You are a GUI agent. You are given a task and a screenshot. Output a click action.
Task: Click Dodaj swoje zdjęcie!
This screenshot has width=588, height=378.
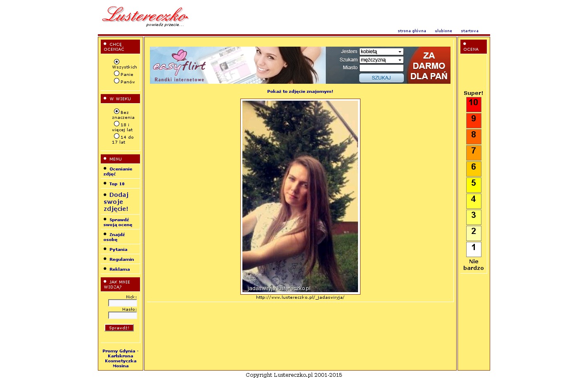(116, 202)
